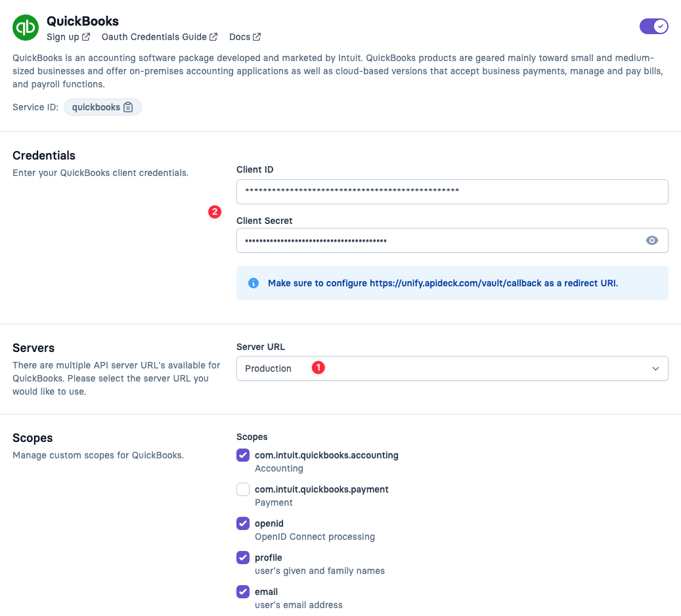Click the info icon in redirect URI notice

[253, 283]
